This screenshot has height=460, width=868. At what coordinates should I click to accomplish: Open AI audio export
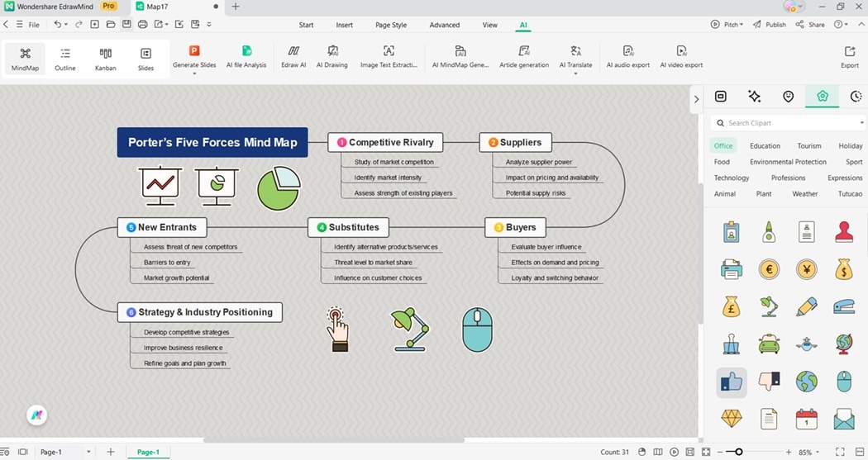tap(628, 57)
